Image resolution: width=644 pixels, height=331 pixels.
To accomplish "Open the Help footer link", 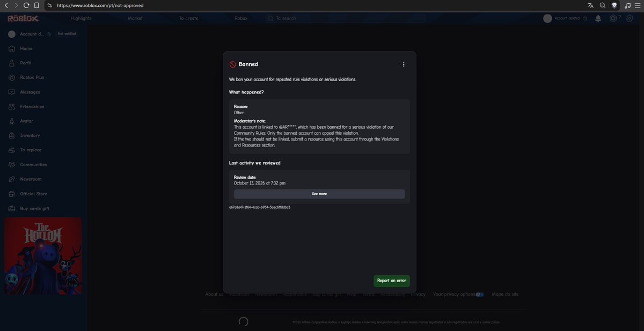I will pos(352,294).
